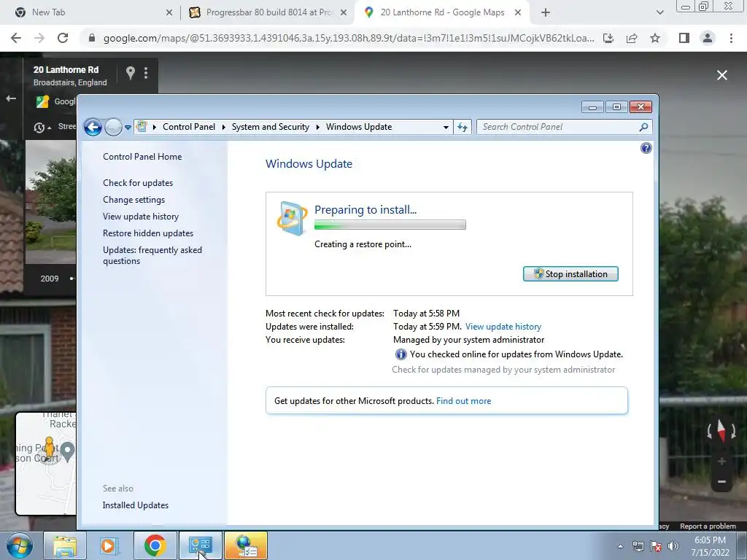Click Check for updates in sidebar

click(x=138, y=183)
